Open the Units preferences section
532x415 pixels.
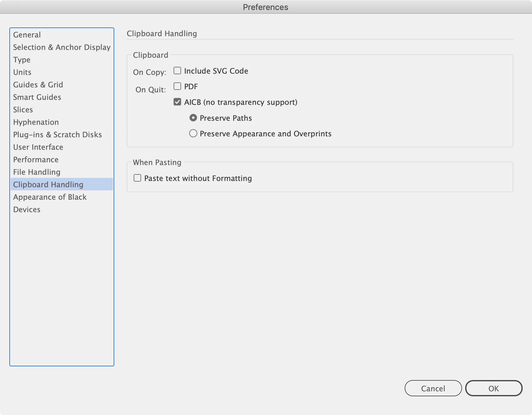pos(62,72)
